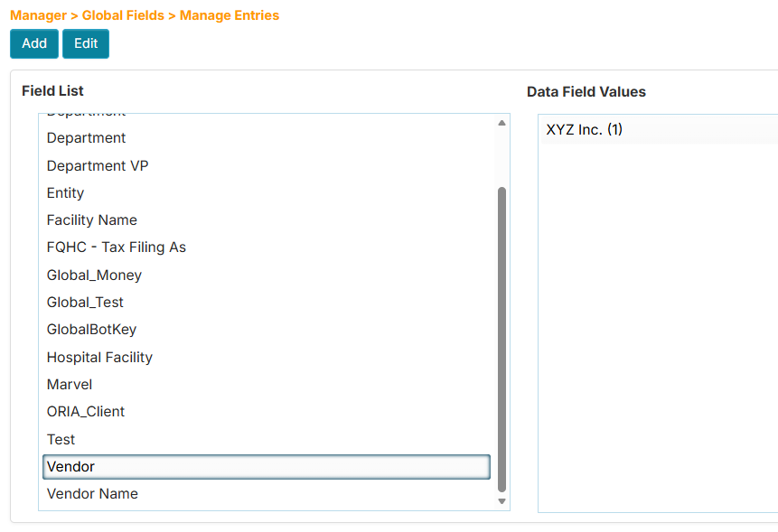
Task: Select the FQHC - Tax Filing As field
Action: [116, 247]
